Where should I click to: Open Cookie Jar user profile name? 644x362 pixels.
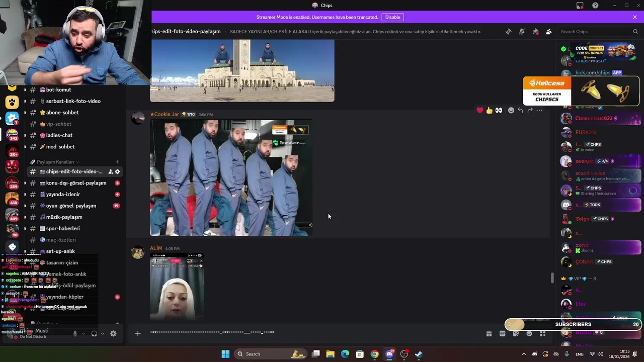165,114
